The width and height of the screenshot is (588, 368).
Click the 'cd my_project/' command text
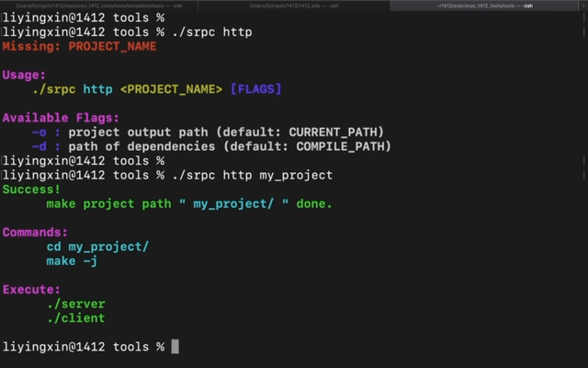pyautogui.click(x=98, y=247)
